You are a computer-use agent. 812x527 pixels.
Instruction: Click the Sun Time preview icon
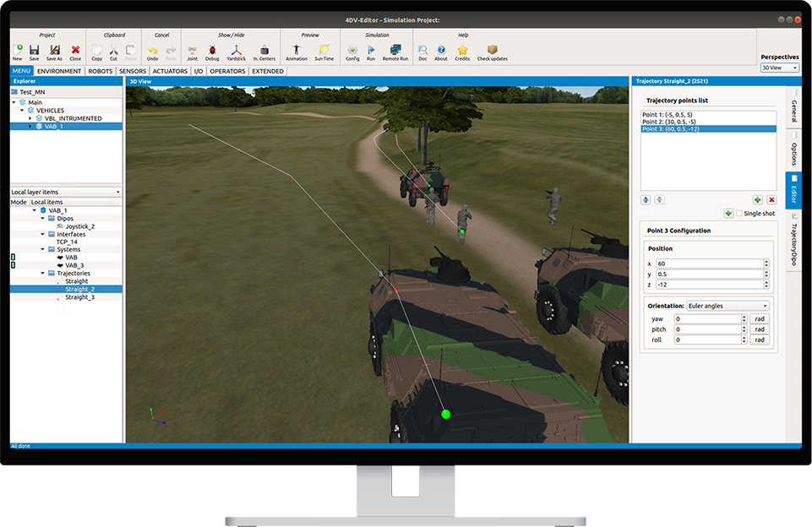[324, 51]
